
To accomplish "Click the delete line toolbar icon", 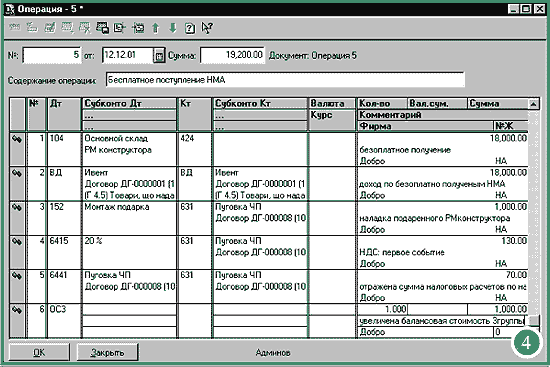I will pos(32,27).
